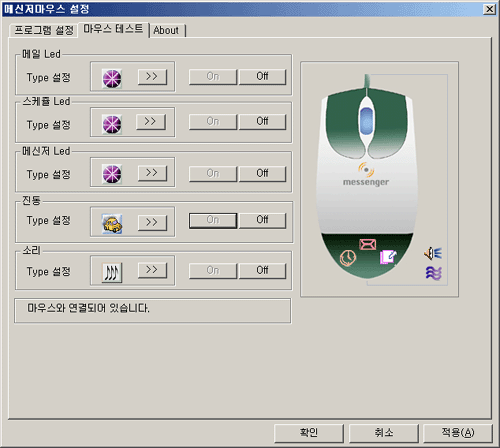Switch to the 프로그램 설정 tab
Viewport: 500px width, 448px height.
(x=44, y=31)
